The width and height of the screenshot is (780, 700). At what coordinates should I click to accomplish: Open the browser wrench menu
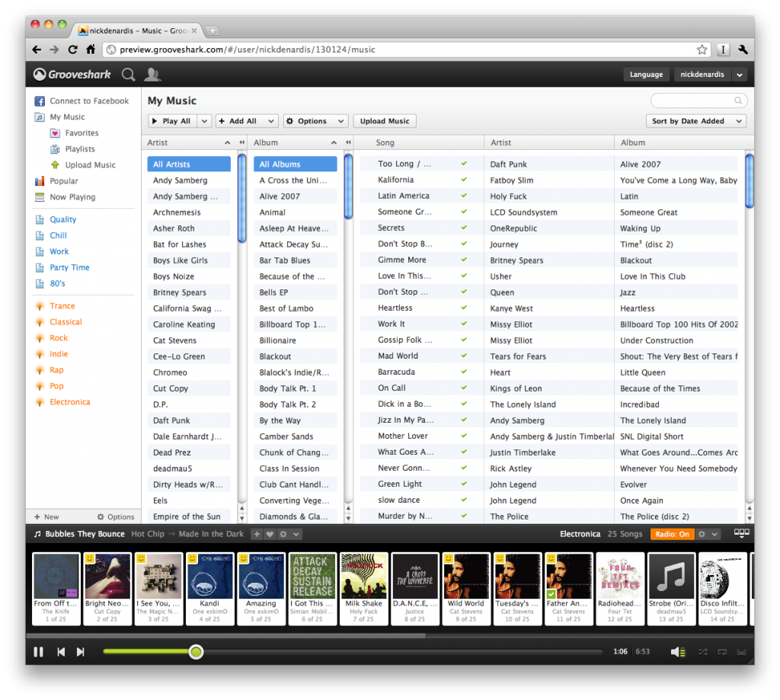click(x=743, y=50)
